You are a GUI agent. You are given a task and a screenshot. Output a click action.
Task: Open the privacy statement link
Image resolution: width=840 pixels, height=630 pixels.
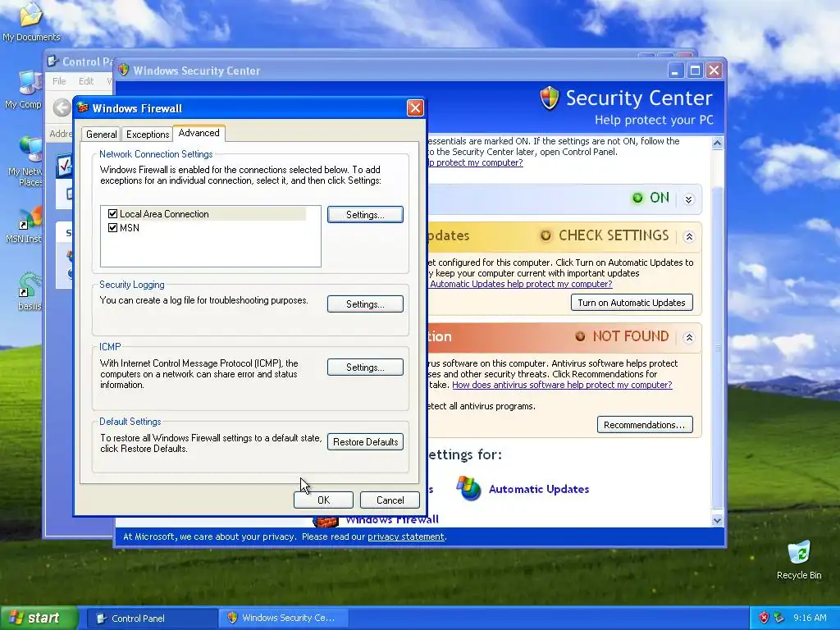click(405, 536)
